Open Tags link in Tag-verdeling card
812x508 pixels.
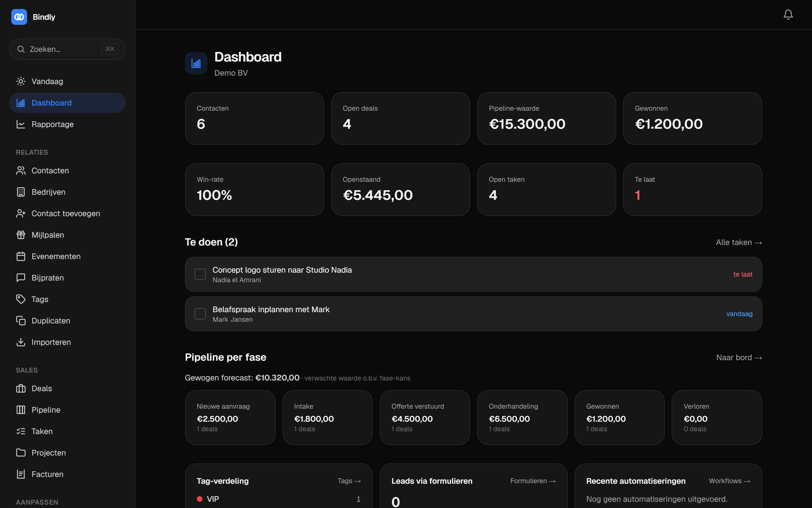point(349,481)
